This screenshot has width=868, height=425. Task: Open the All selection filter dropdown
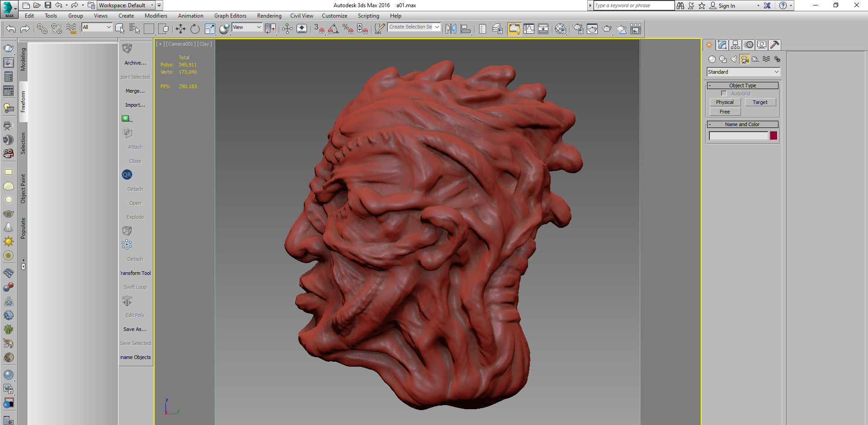pos(97,28)
